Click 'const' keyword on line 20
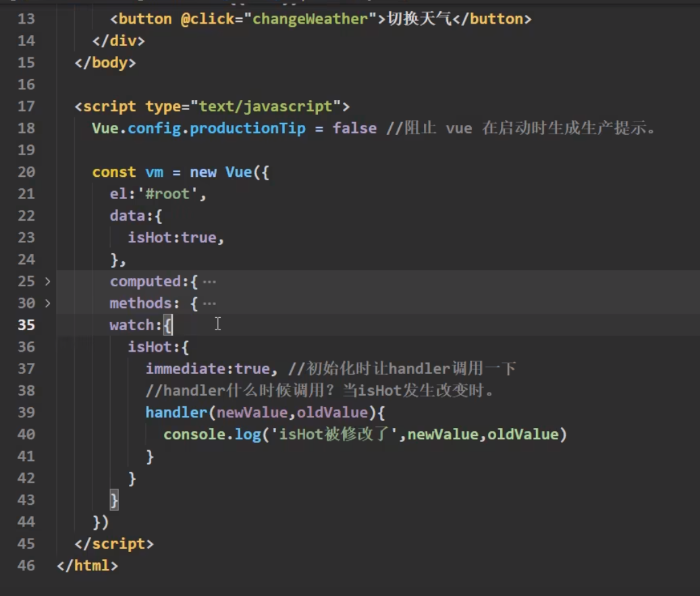The width and height of the screenshot is (700, 596). pyautogui.click(x=114, y=172)
